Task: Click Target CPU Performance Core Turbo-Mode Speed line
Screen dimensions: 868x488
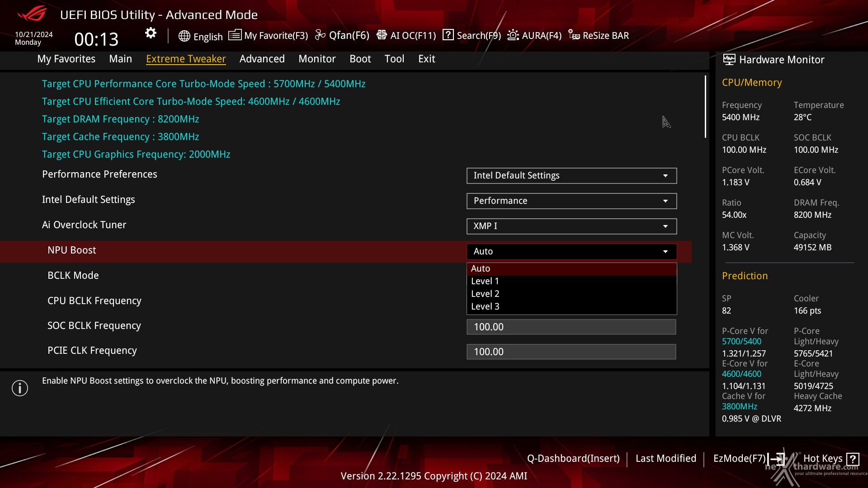Action: [204, 84]
